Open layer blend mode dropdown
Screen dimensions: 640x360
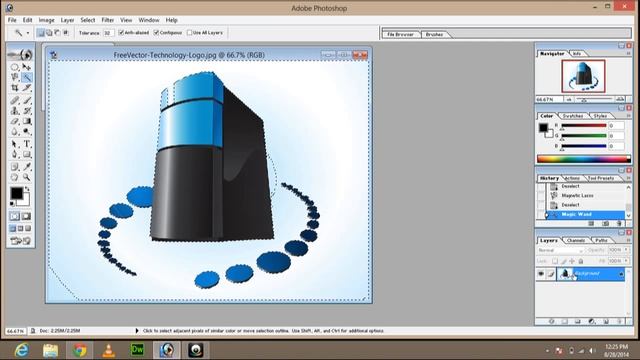(560, 250)
